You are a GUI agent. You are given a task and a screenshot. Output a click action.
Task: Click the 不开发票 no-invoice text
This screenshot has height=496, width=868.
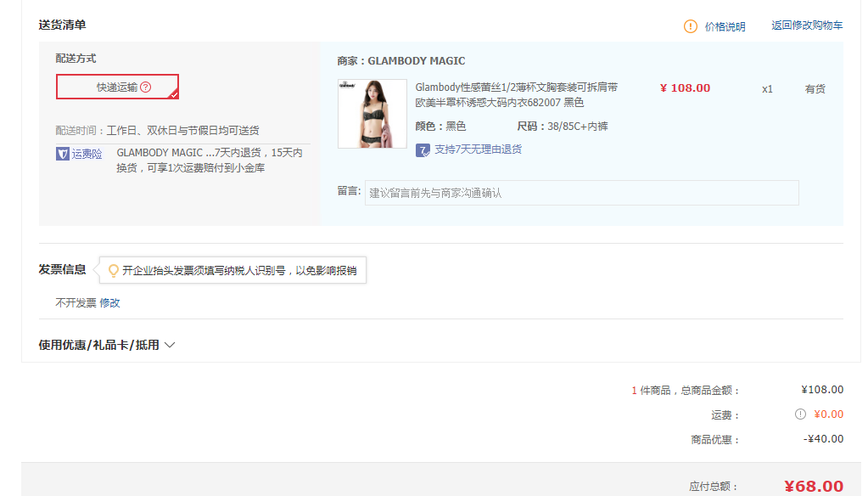(x=76, y=302)
